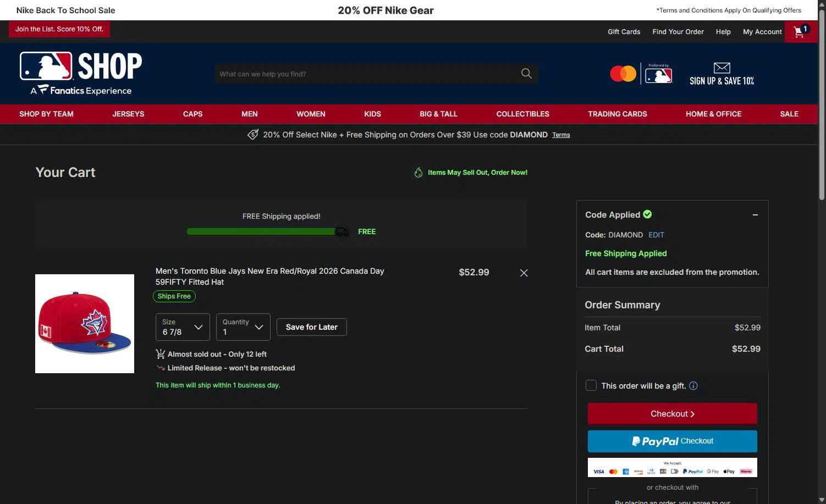This screenshot has width=826, height=504.
Task: Open Find Your Order link
Action: (x=678, y=32)
